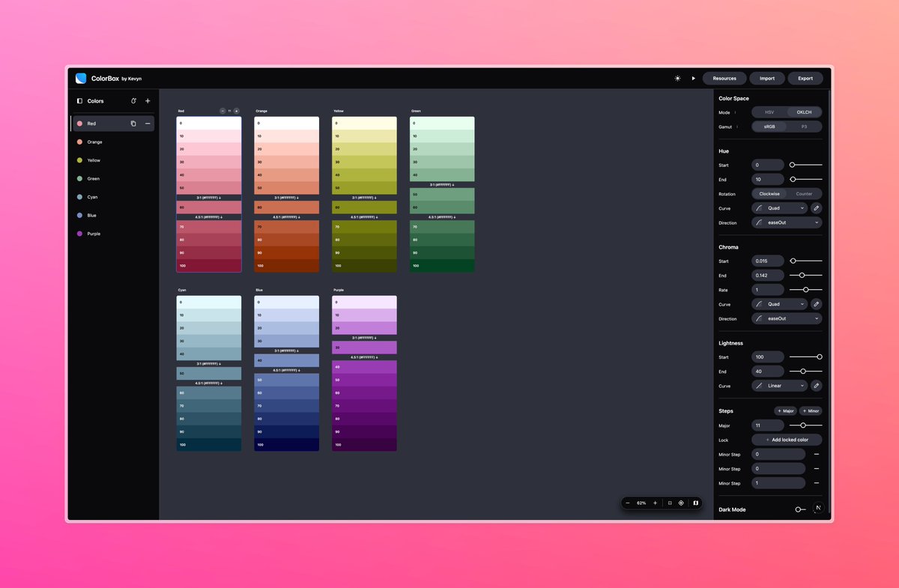Edit the Hue curve with the pencil icon

(817, 208)
